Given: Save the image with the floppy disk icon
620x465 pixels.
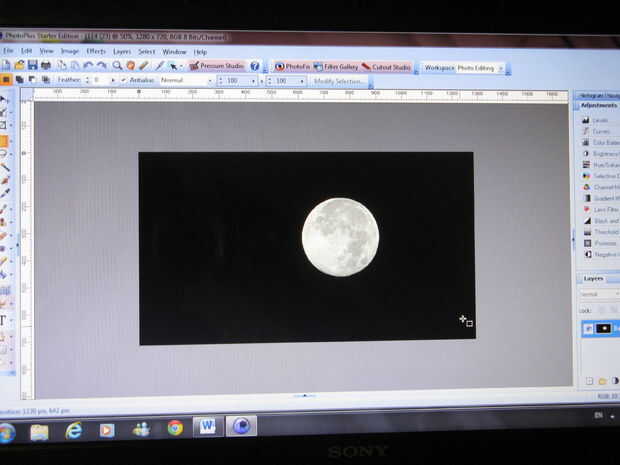Looking at the screenshot, I should 32,65.
